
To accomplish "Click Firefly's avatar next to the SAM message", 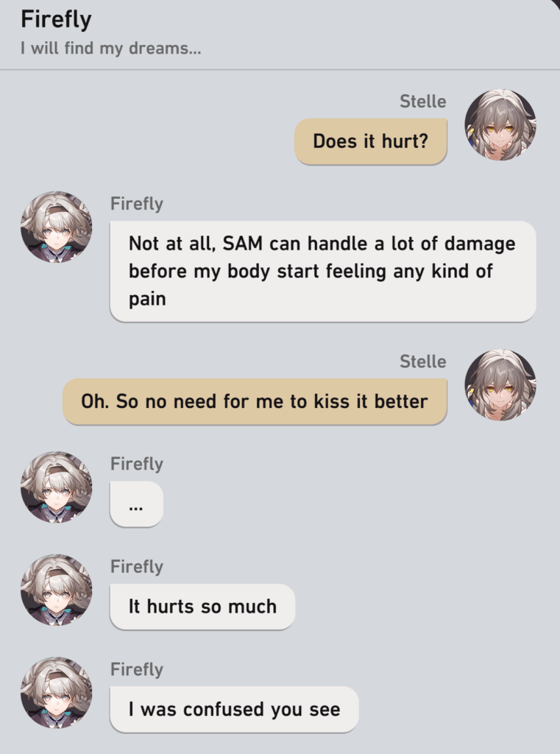I will [x=56, y=227].
